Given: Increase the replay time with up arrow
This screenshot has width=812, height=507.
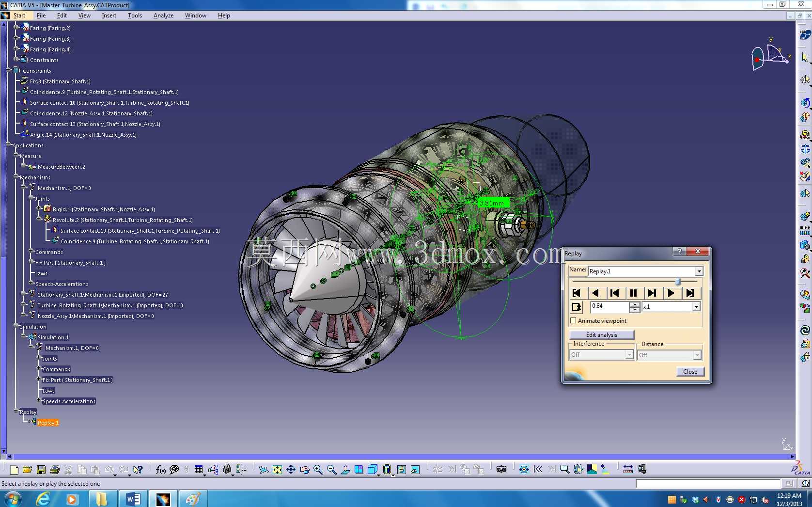Looking at the screenshot, I should point(635,304).
